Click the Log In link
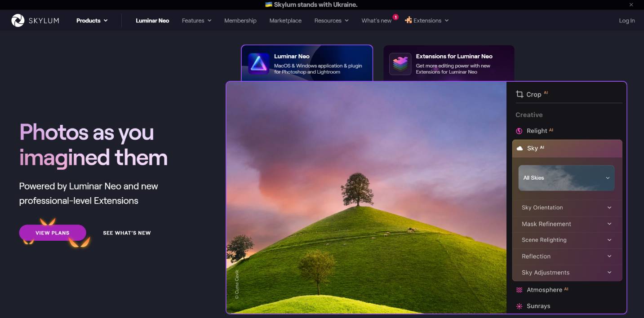This screenshot has width=644, height=318. coord(626,21)
